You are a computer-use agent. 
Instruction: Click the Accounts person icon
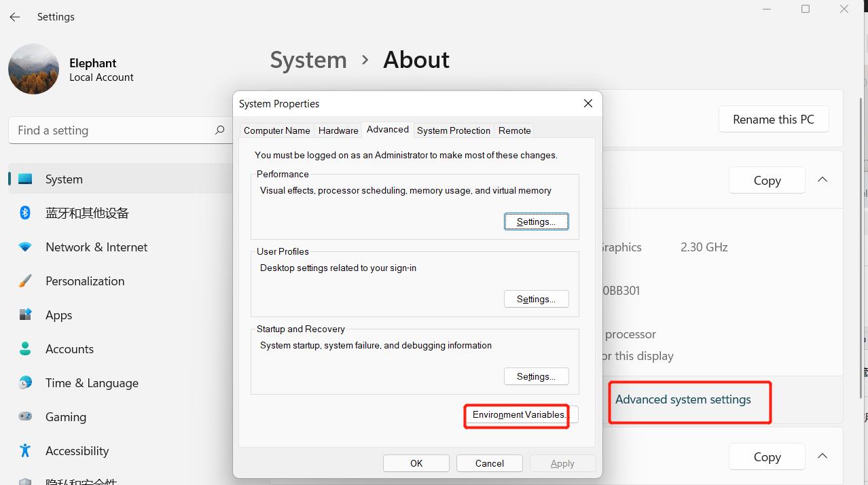(x=25, y=349)
